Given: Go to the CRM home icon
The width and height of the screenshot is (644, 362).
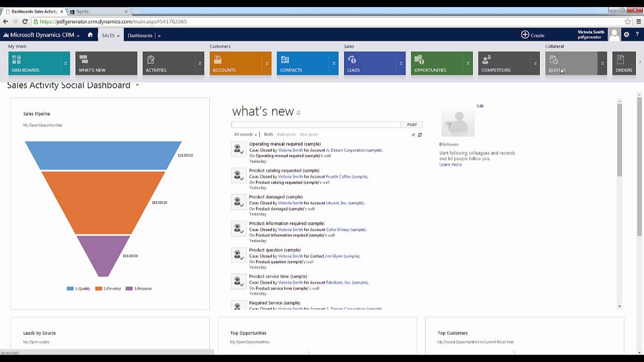Looking at the screenshot, I should [x=90, y=35].
